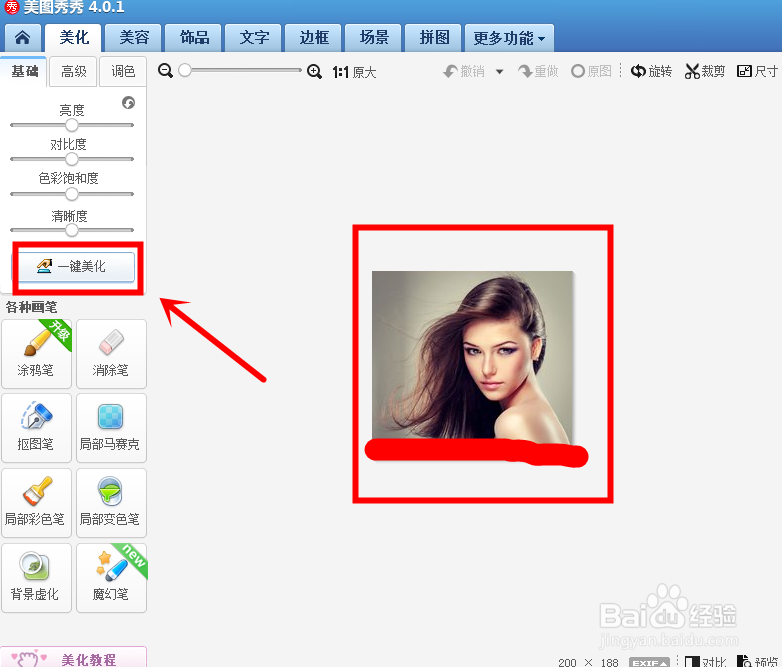Click 旋转 rotate tool
This screenshot has width=782, height=667.
pos(651,71)
